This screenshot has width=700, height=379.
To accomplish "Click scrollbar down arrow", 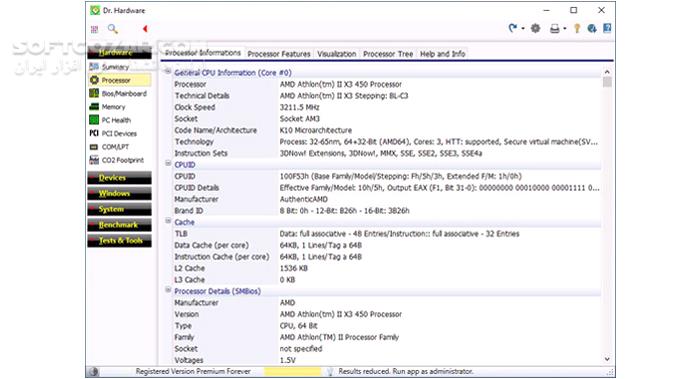I will pyautogui.click(x=607, y=359).
